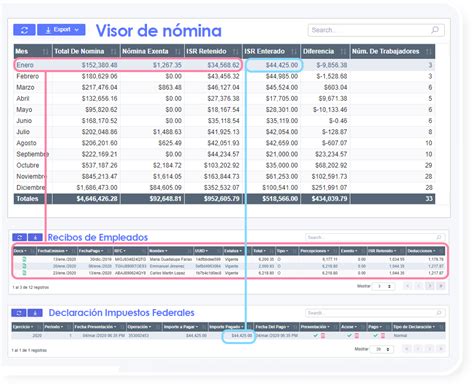Sort by ISR Retenido column arrows
Image resolution: width=474 pixels, height=386 pixels.
pos(236,52)
